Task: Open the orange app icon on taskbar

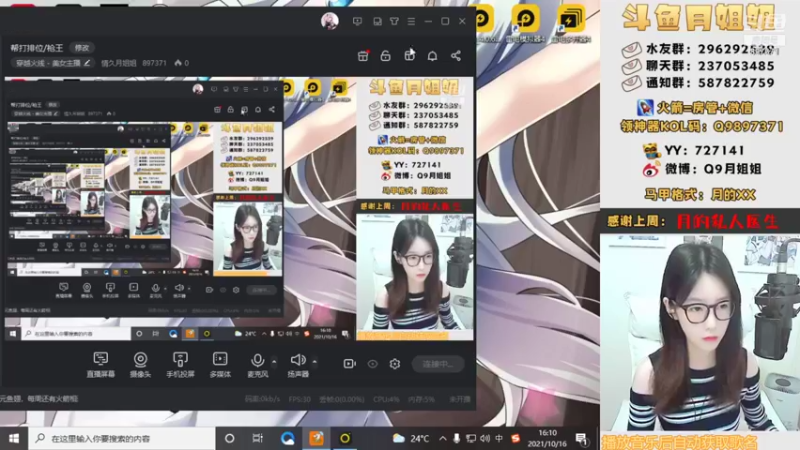Action: click(x=316, y=438)
